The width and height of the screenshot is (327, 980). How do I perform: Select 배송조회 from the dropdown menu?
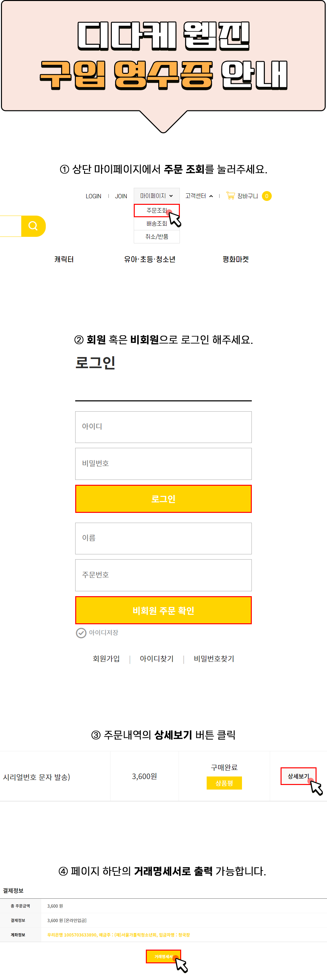point(156,223)
